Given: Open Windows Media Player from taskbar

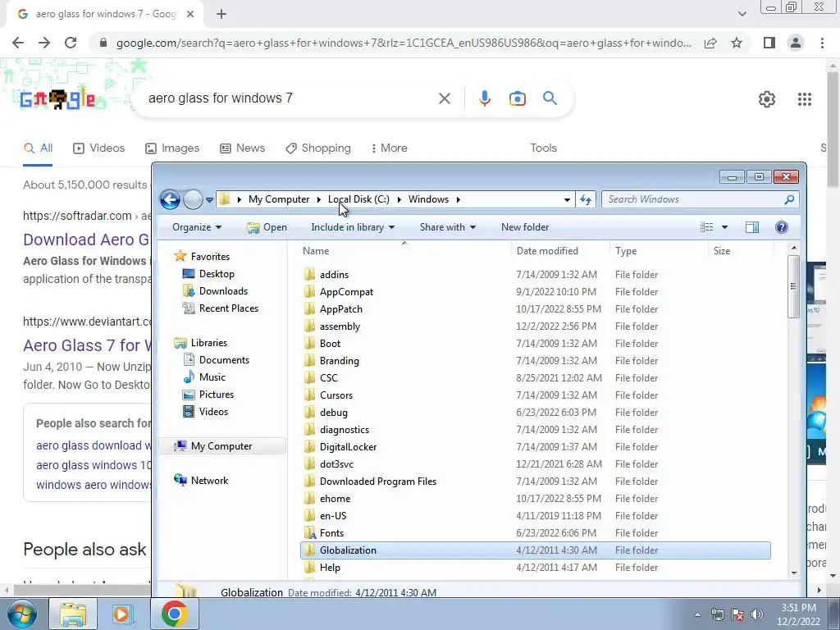Looking at the screenshot, I should (123, 614).
